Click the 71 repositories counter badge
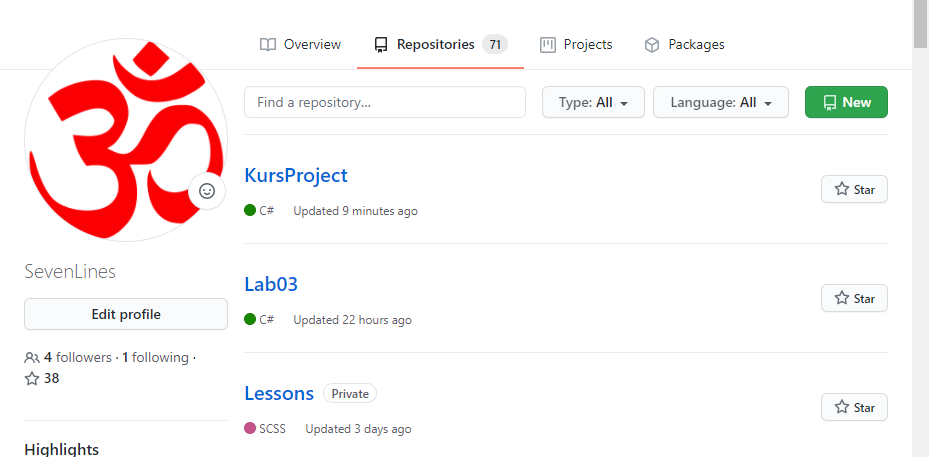 (495, 44)
